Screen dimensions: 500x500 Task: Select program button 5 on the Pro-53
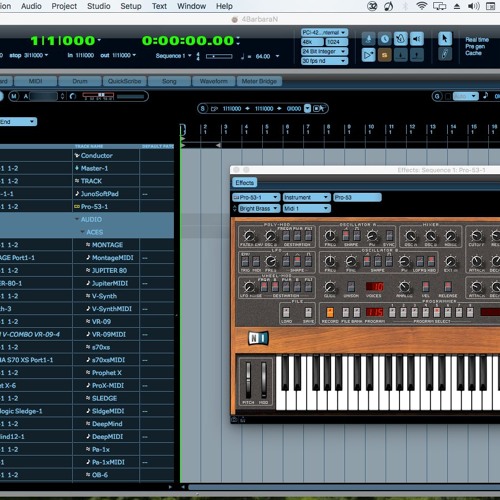(x=437, y=313)
